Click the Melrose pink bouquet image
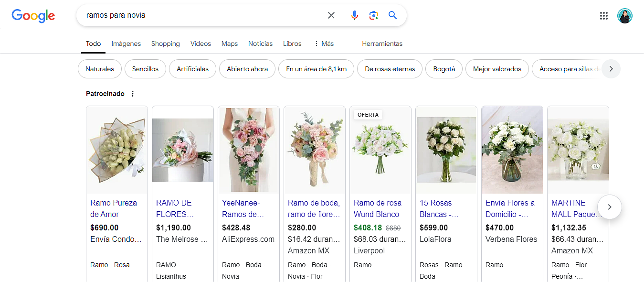 click(x=183, y=150)
